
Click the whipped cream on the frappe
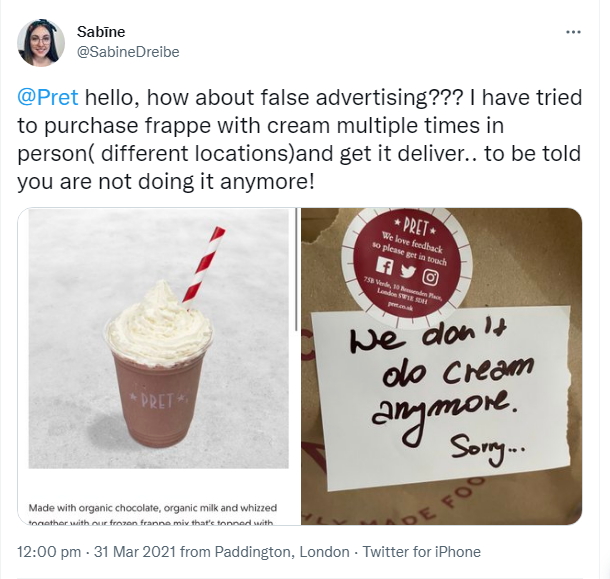click(x=160, y=326)
